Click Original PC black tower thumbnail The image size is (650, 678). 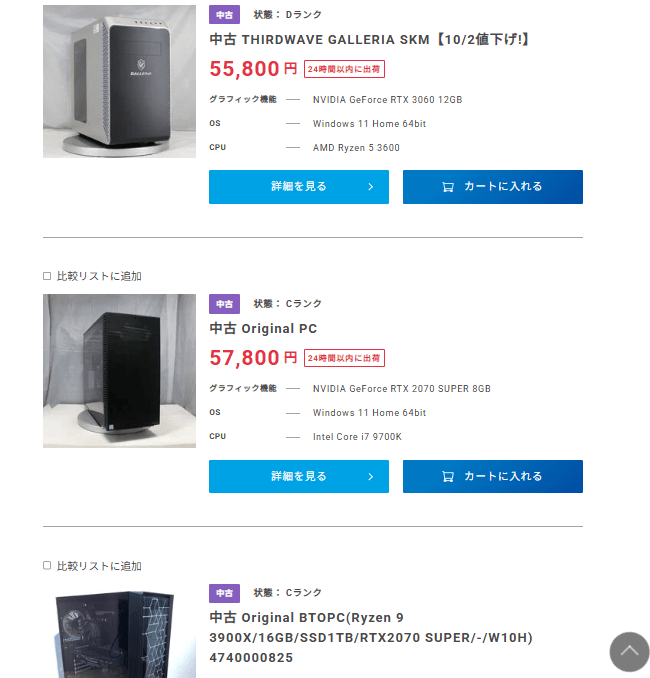[119, 370]
